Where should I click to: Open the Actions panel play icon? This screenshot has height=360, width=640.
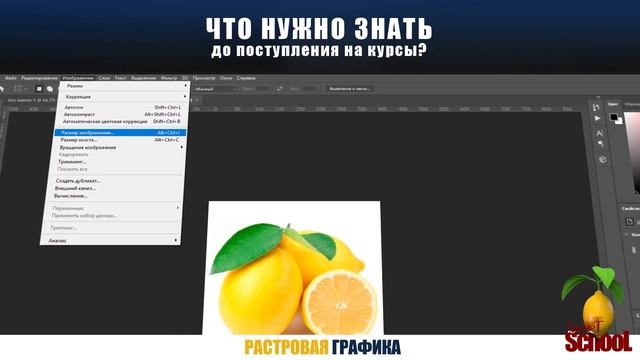pyautogui.click(x=598, y=118)
